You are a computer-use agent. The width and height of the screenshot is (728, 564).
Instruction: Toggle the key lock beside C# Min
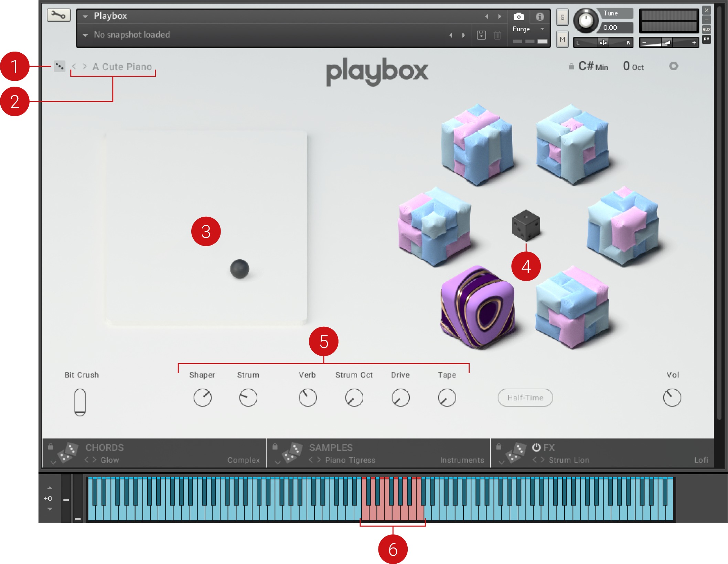(571, 66)
